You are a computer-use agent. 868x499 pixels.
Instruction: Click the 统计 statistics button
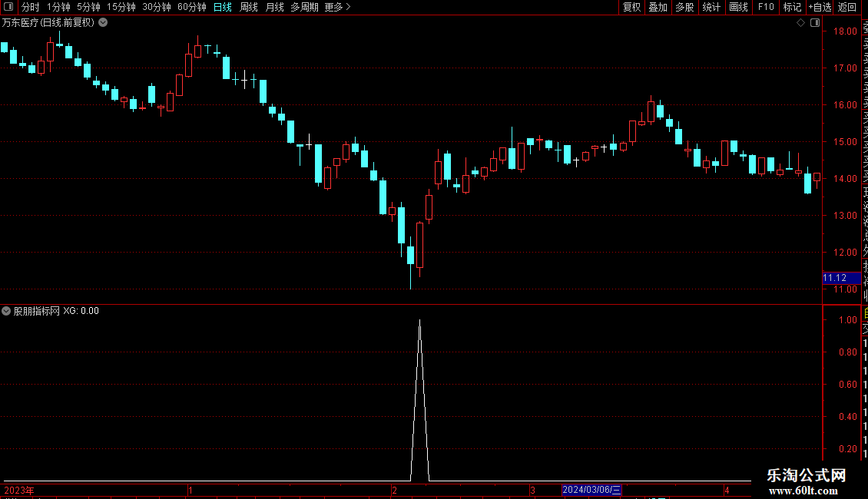tap(711, 7)
